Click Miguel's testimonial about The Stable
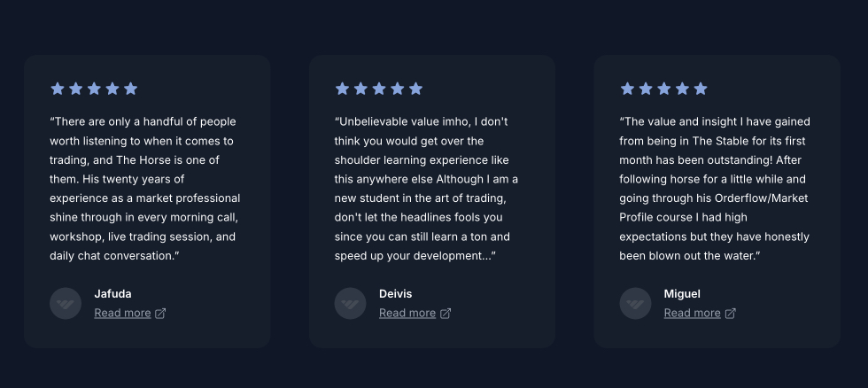Screen dimensions: 868x388 coord(714,189)
